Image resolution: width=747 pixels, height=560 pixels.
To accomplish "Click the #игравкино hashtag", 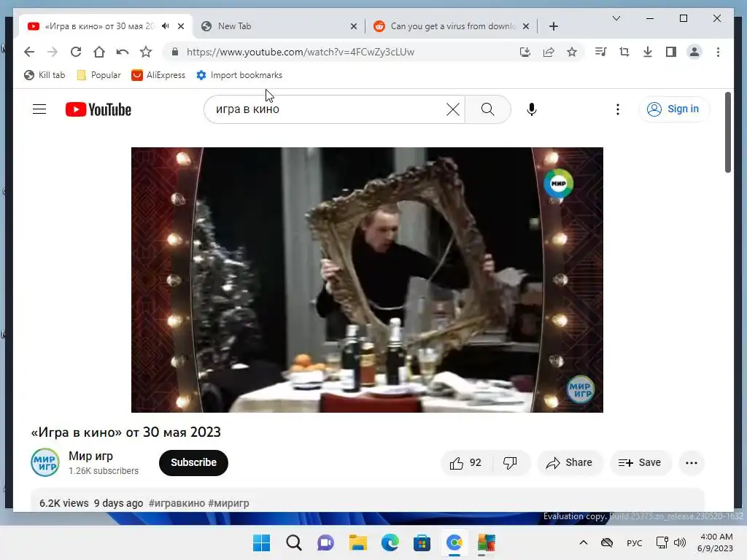I will pyautogui.click(x=177, y=503).
